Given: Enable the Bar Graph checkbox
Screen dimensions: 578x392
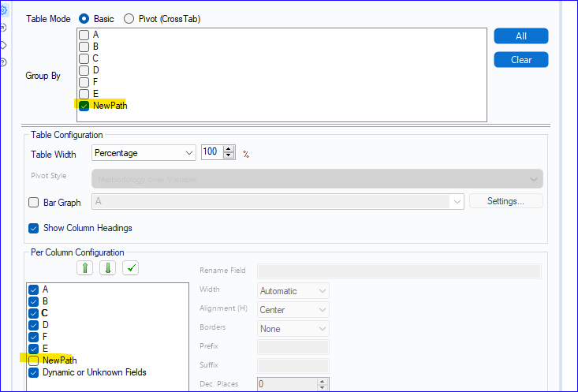Looking at the screenshot, I should point(34,203).
